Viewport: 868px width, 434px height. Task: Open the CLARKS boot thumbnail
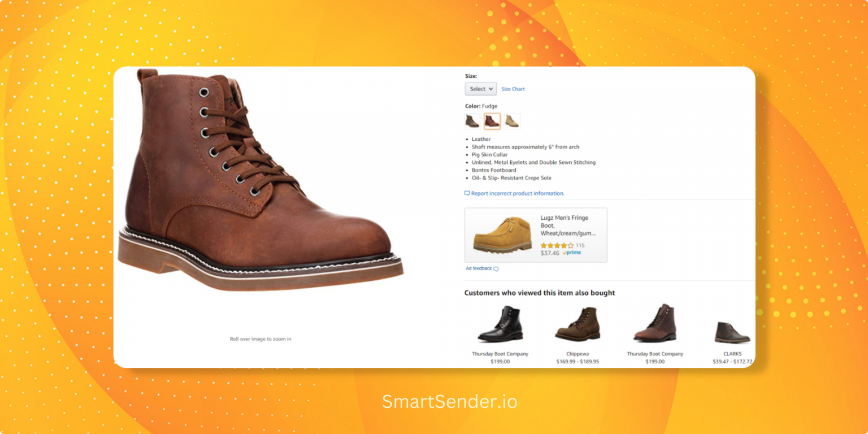pos(732,332)
